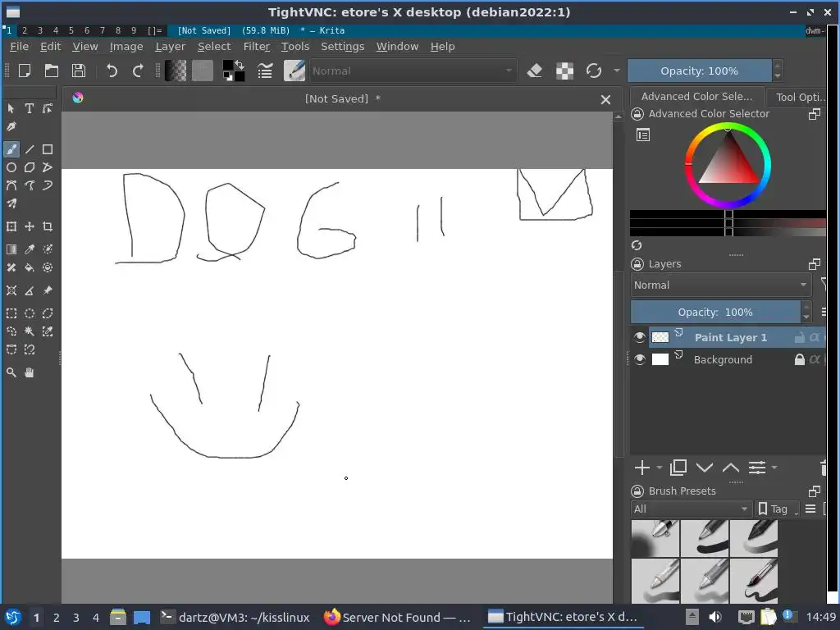Hide the Background layer eye icon
This screenshot has height=630, width=840.
tap(639, 359)
